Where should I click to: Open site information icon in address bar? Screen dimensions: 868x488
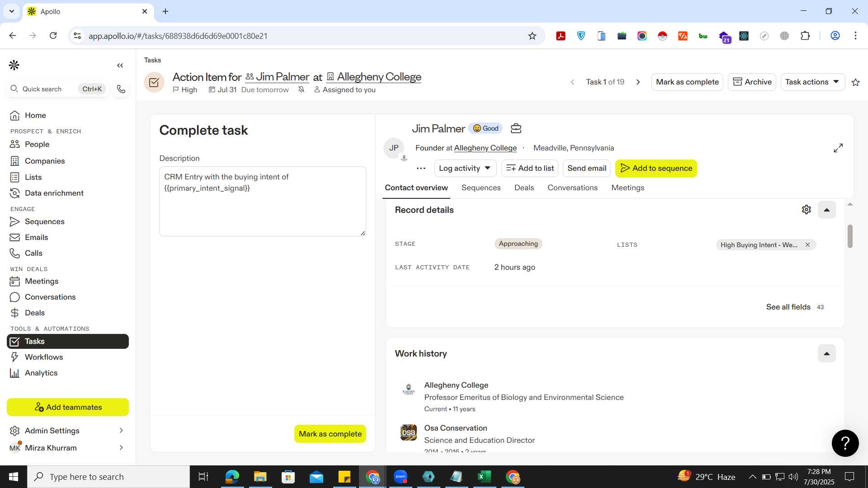click(x=77, y=36)
